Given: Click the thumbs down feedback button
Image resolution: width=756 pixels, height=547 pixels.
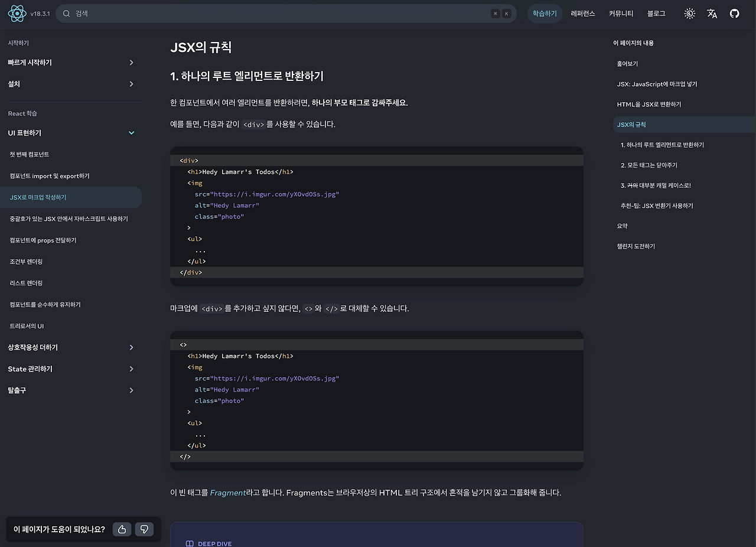Looking at the screenshot, I should click(144, 529).
